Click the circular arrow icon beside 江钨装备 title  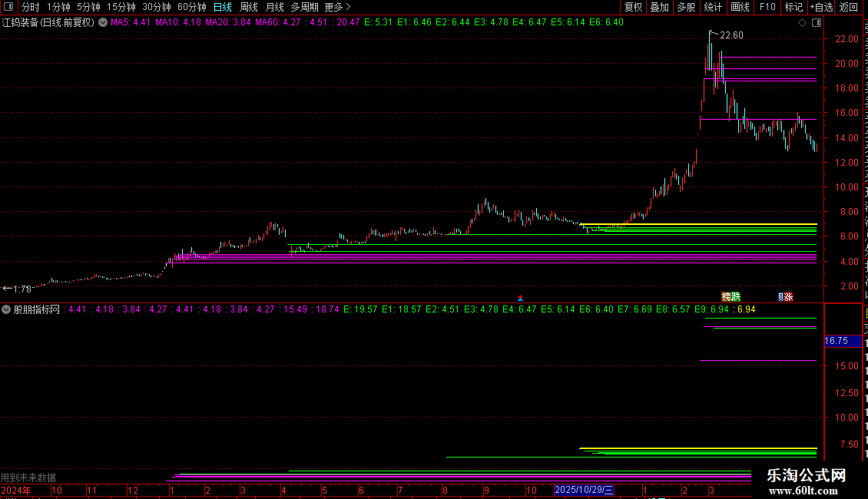pos(103,23)
